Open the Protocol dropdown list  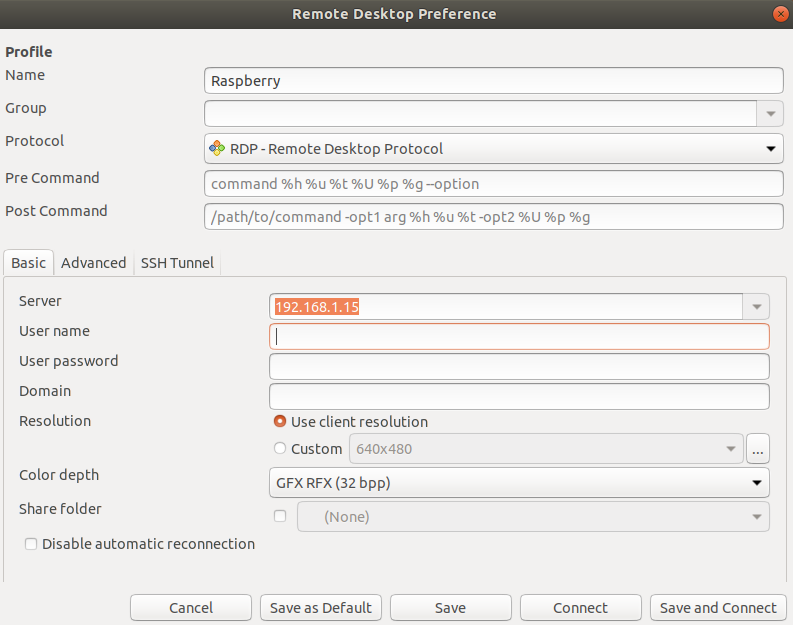click(x=770, y=149)
